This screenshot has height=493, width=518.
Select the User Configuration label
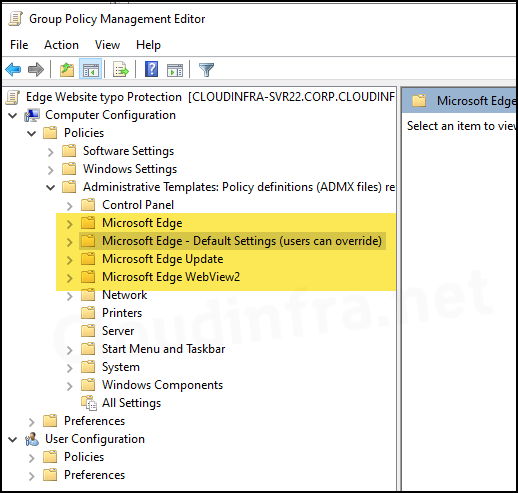point(95,439)
